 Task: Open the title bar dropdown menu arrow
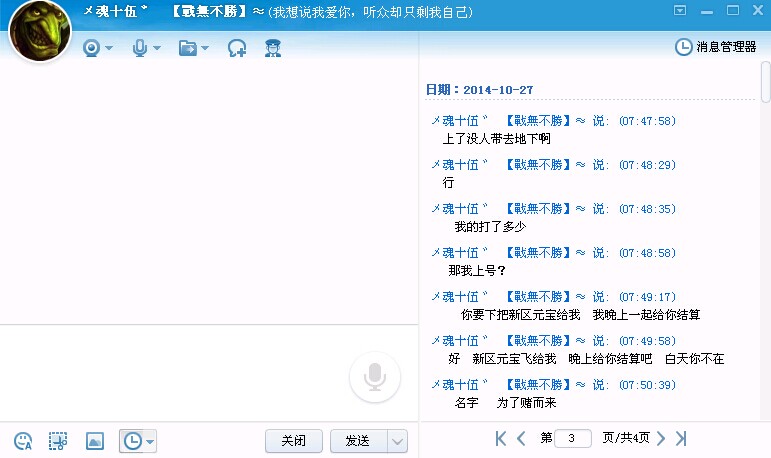pos(680,11)
